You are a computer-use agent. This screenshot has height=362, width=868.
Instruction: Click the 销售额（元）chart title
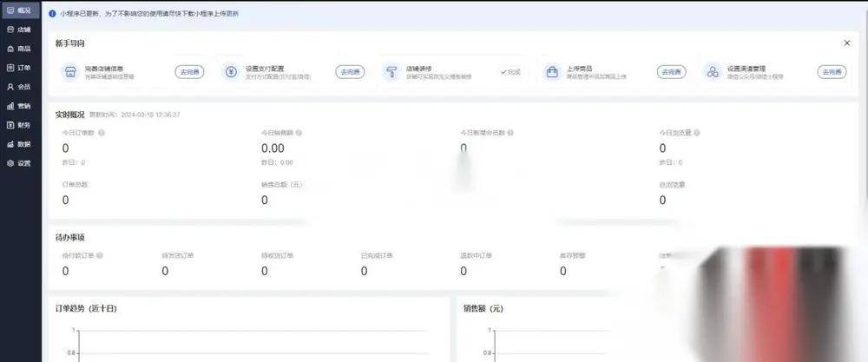pyautogui.click(x=483, y=309)
